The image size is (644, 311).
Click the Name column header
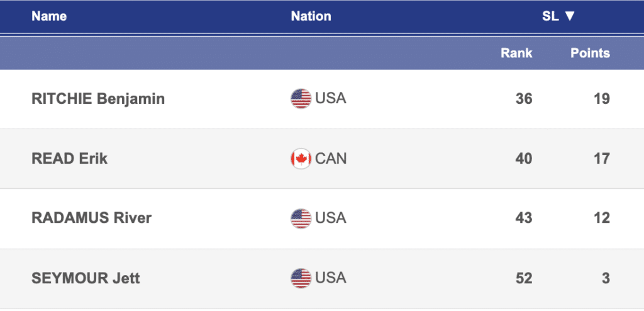click(x=49, y=16)
